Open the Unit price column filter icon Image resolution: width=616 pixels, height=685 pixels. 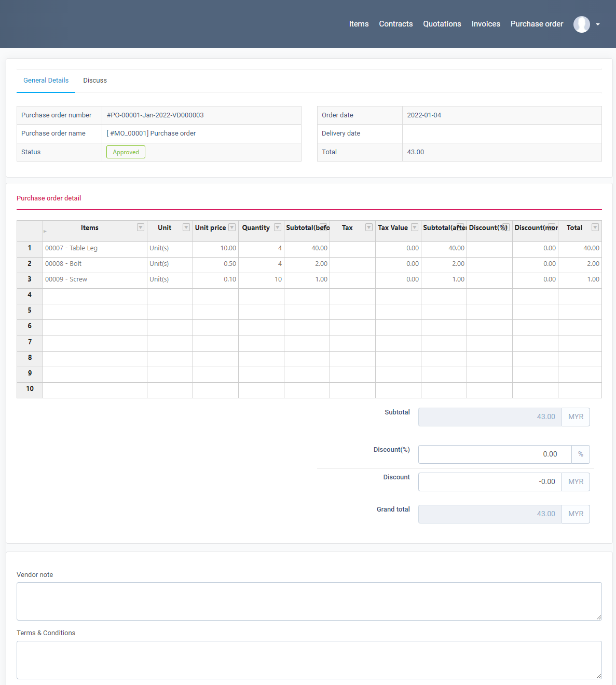tap(232, 227)
